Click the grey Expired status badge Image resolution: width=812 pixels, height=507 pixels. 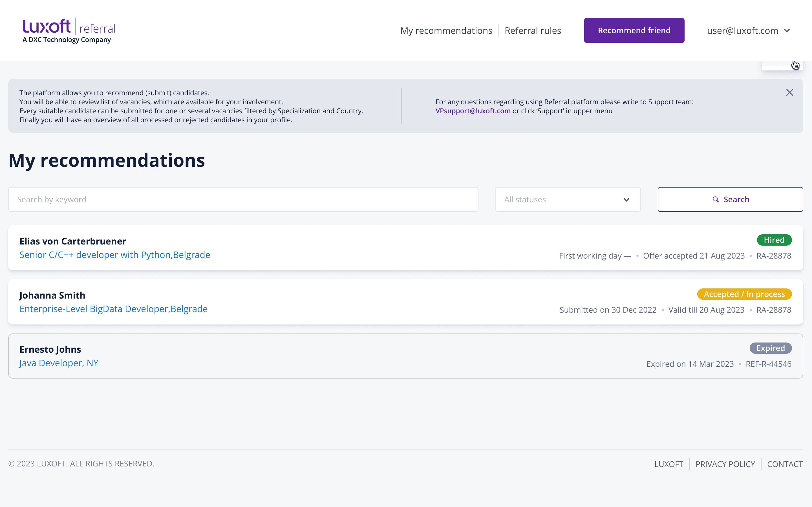point(770,348)
